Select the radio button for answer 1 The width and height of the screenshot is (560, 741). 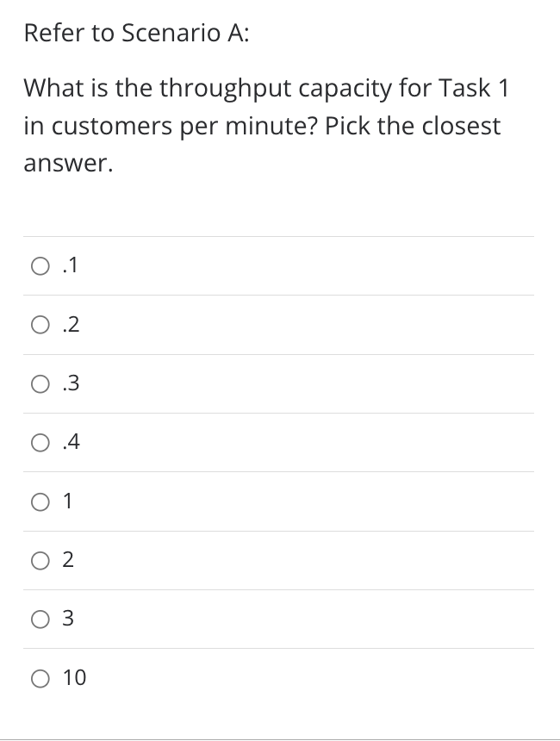40,501
